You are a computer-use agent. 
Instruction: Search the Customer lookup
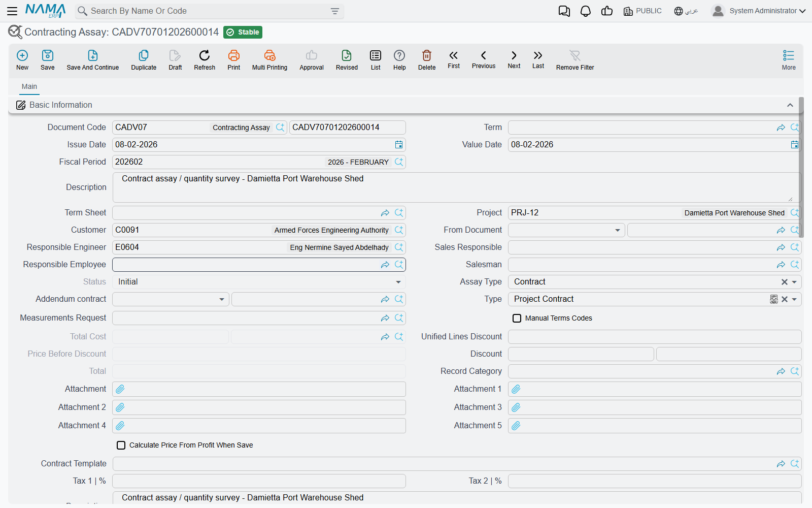(399, 230)
